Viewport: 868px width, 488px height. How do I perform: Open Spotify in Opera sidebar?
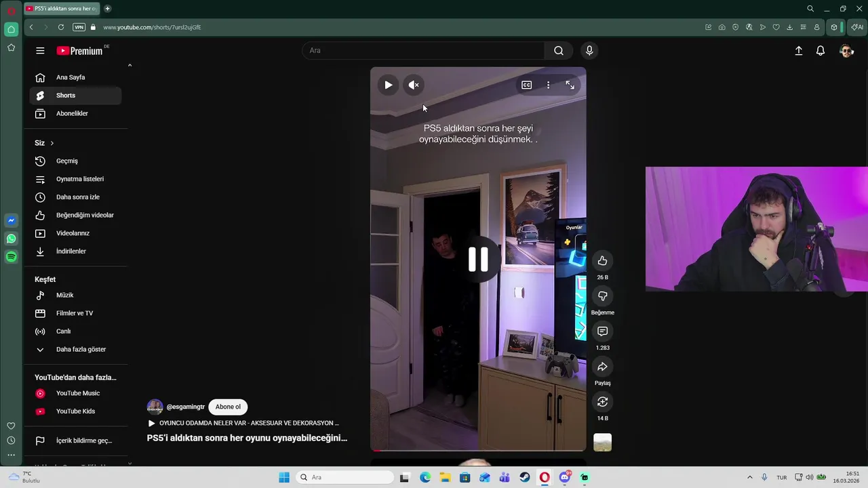pyautogui.click(x=11, y=257)
